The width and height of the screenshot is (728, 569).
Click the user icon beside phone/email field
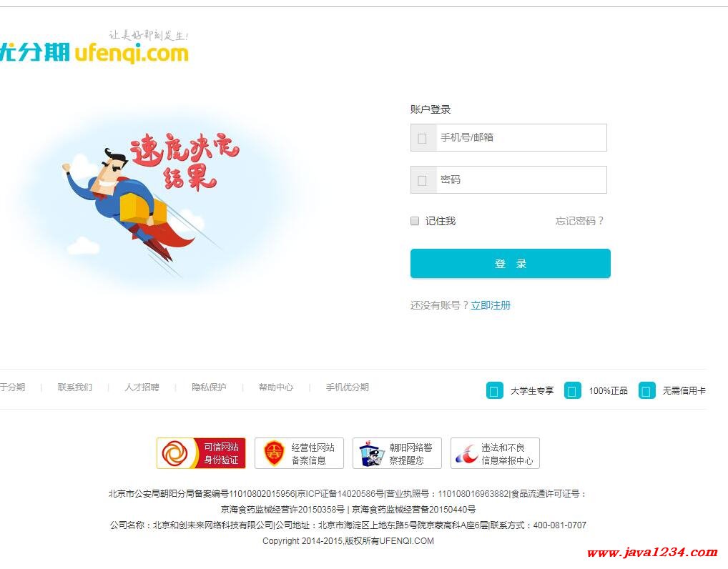coord(423,138)
